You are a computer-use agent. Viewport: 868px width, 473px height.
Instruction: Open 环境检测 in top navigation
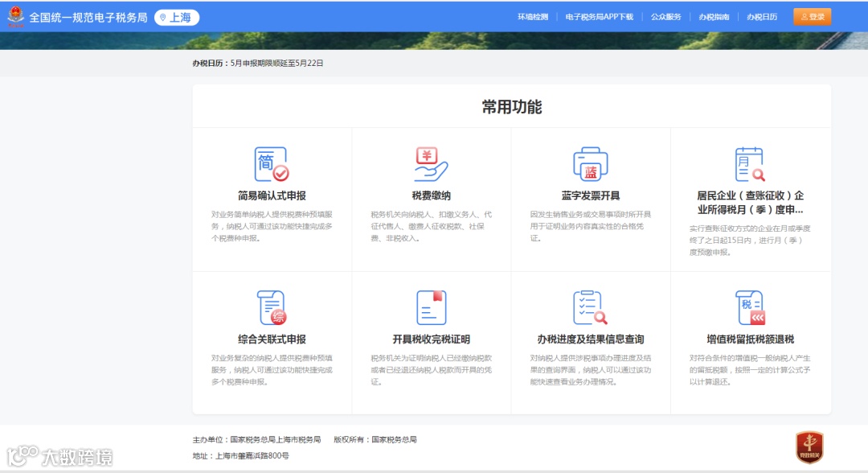point(533,17)
